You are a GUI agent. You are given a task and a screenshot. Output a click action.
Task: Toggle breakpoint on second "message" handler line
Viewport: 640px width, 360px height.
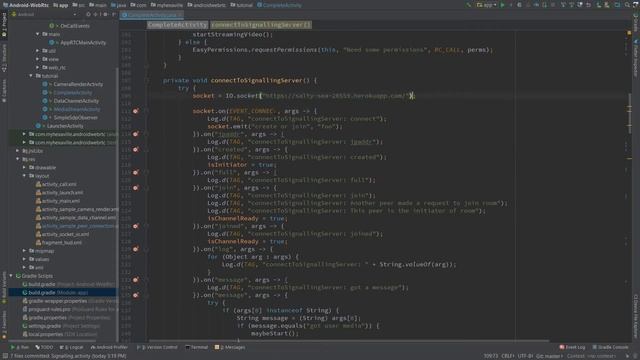[x=136, y=295]
